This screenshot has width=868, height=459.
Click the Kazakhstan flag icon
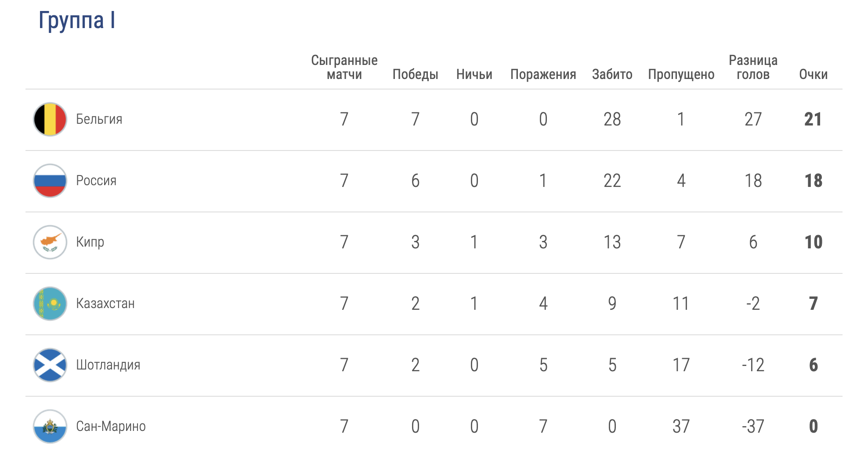[x=50, y=304]
